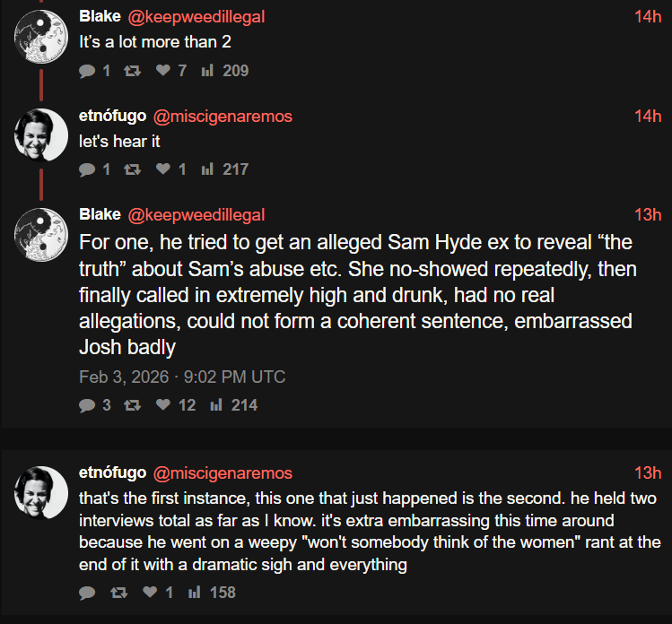The image size is (672, 624).
Task: Click the 14h timestamp on Blake's first post
Action: (647, 17)
